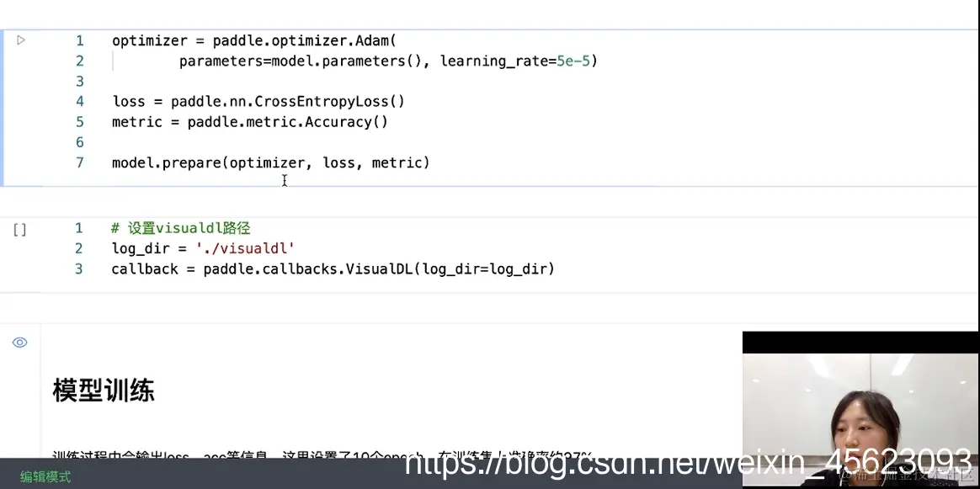Click the log_dir = './visualdl' line

click(x=203, y=248)
